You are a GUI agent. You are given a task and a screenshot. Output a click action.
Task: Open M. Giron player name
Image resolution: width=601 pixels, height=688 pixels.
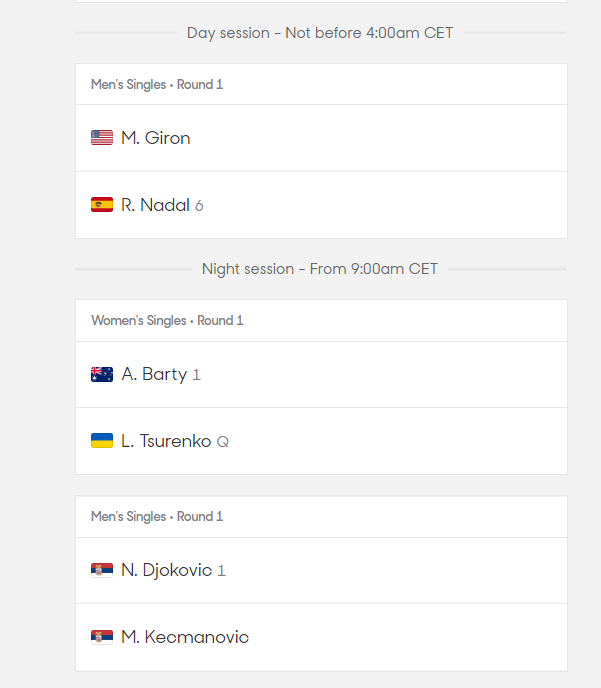156,138
